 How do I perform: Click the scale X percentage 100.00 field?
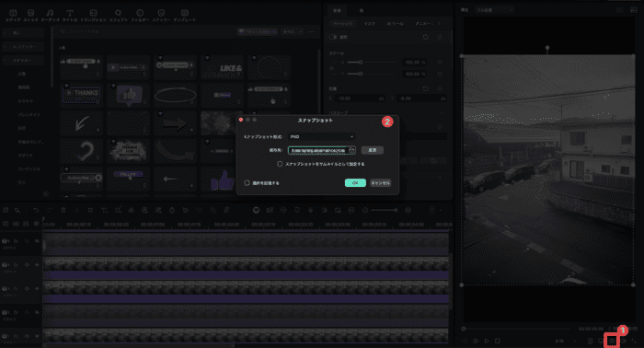pos(415,63)
